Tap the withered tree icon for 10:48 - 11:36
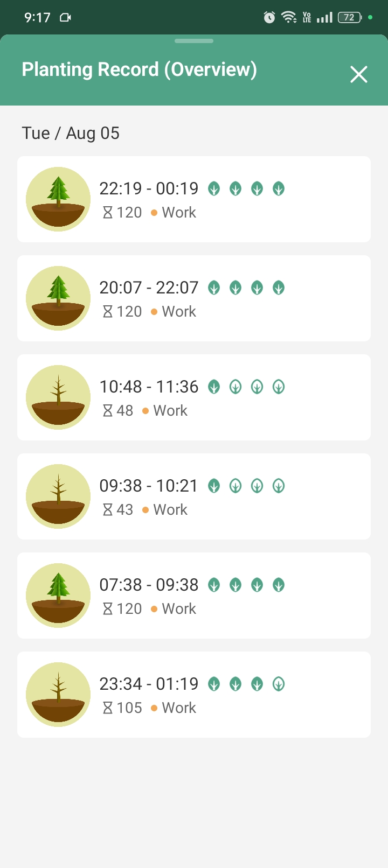 point(58,397)
